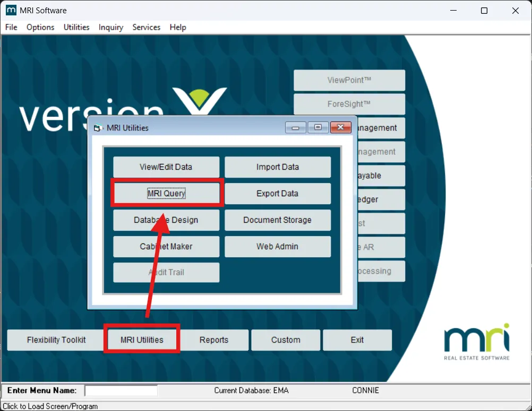Click the ForeSight button

(349, 104)
